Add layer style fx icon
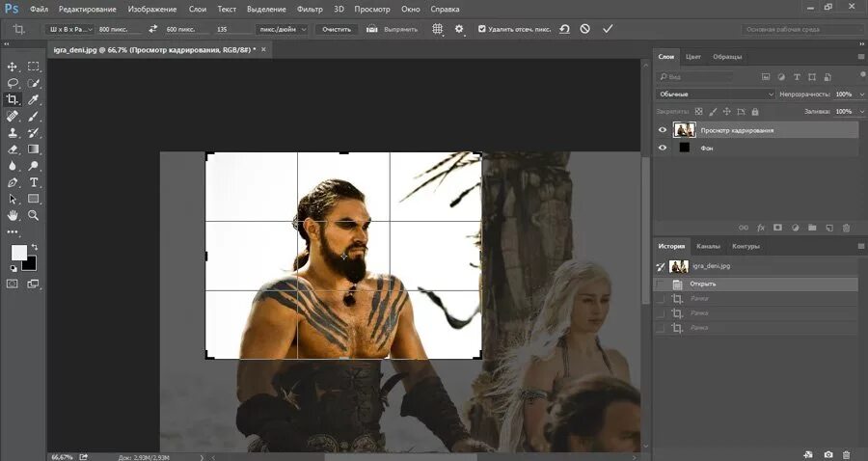The height and width of the screenshot is (461, 868). coord(761,228)
